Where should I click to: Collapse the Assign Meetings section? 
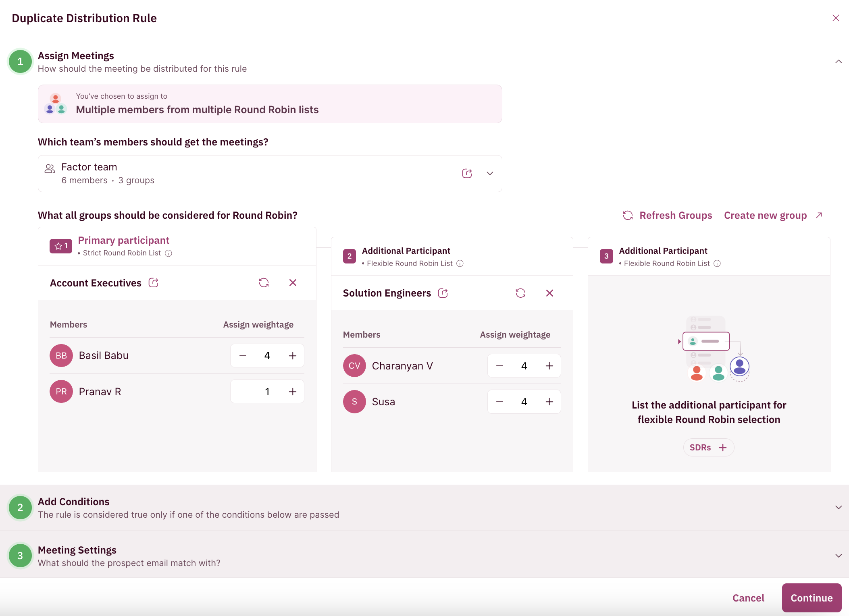(x=839, y=61)
